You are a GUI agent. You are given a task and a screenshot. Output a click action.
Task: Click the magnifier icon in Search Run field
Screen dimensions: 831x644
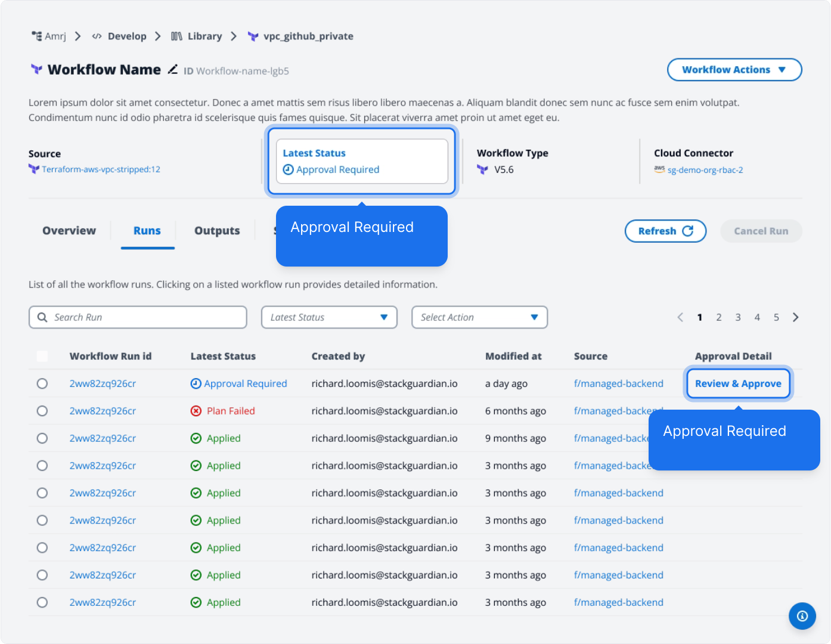coord(42,317)
